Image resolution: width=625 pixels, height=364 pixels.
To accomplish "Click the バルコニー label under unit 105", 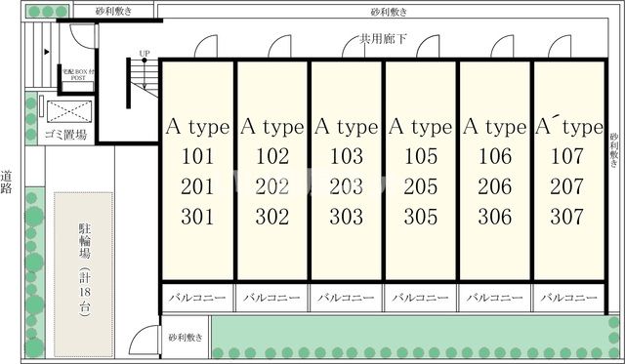I will pos(420,298).
